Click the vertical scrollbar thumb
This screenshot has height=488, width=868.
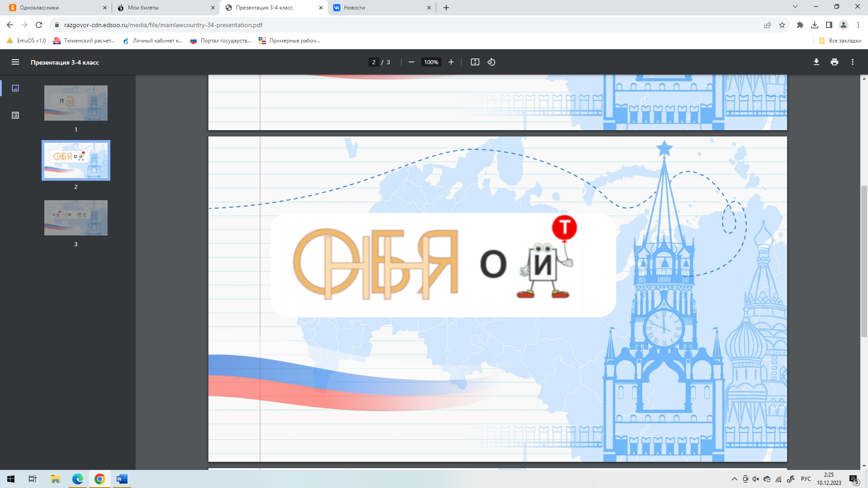click(864, 261)
